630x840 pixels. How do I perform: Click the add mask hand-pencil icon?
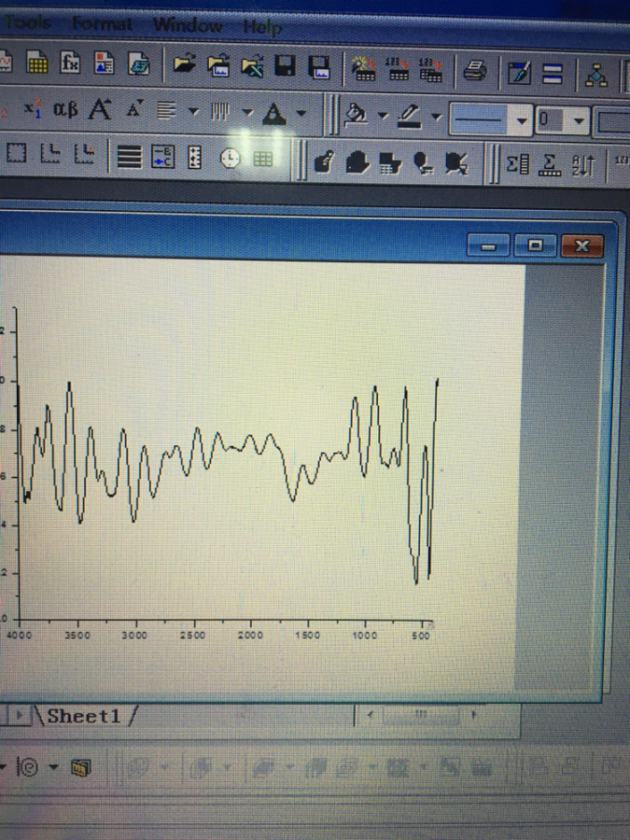(x=324, y=161)
